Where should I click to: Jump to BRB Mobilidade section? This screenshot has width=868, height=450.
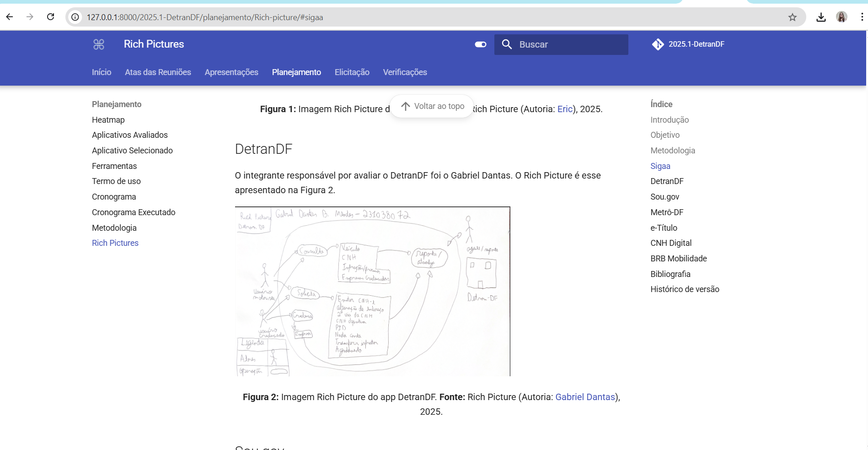[679, 259]
